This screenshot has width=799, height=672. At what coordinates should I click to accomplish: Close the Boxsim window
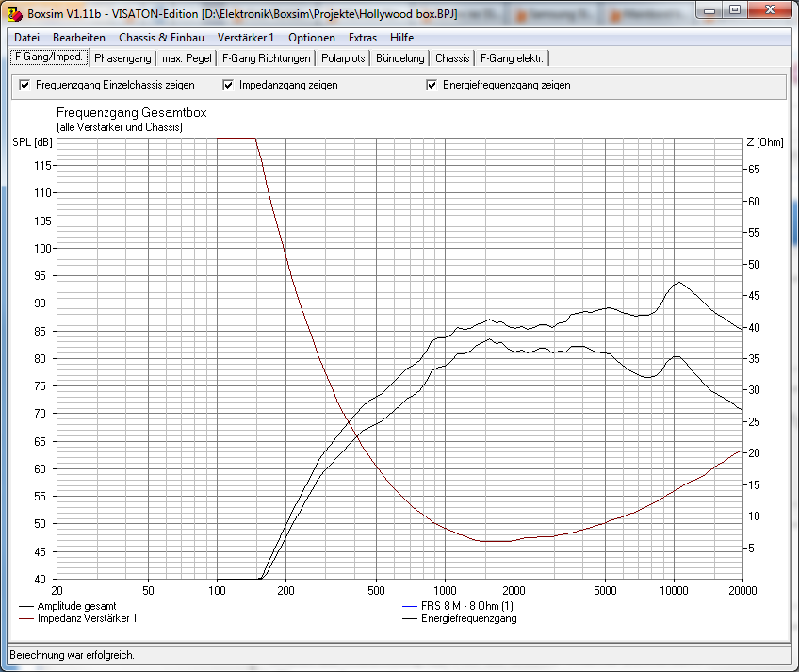771,10
